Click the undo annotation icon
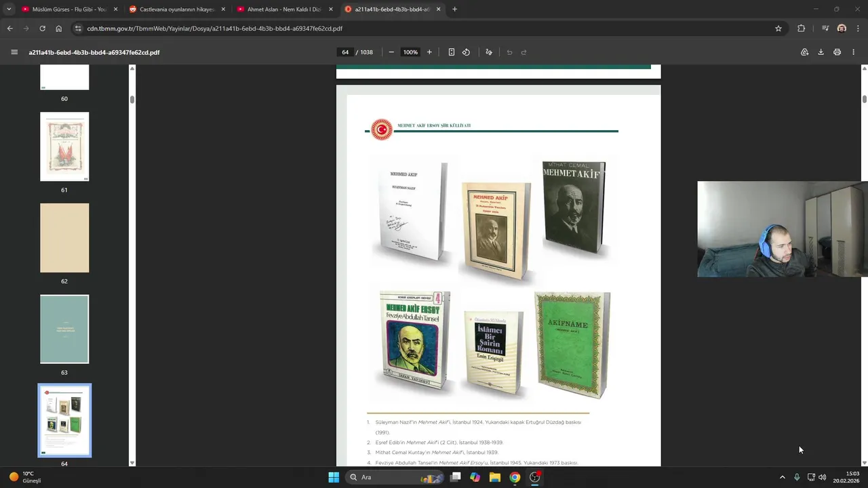Image resolution: width=868 pixels, height=488 pixels. (509, 52)
